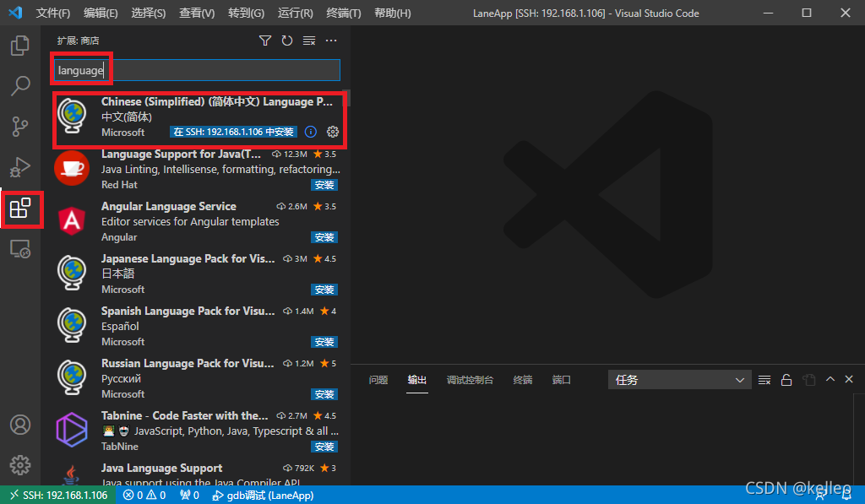
Task: Switch to the 输出 panel tab
Action: tap(417, 380)
